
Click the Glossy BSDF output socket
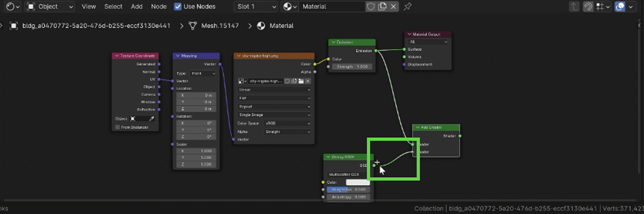click(x=374, y=165)
